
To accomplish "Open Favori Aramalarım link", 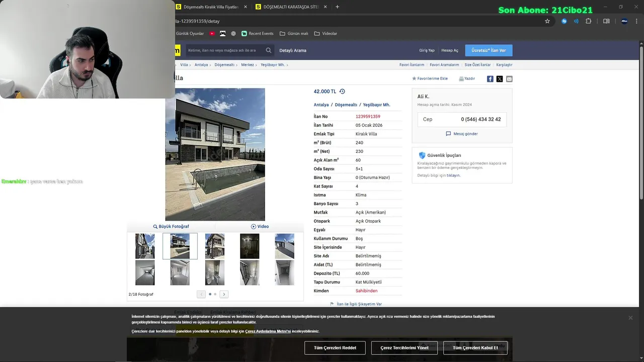I will [444, 65].
